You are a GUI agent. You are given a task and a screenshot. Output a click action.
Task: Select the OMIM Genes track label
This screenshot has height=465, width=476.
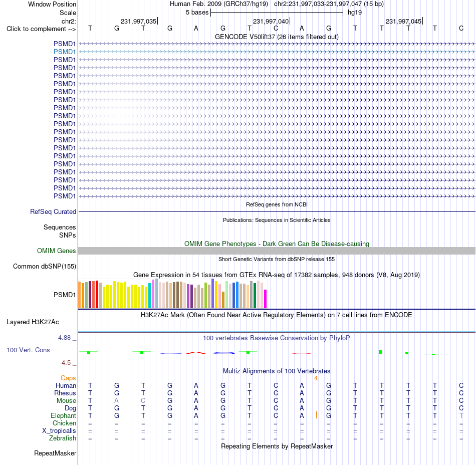click(56, 251)
